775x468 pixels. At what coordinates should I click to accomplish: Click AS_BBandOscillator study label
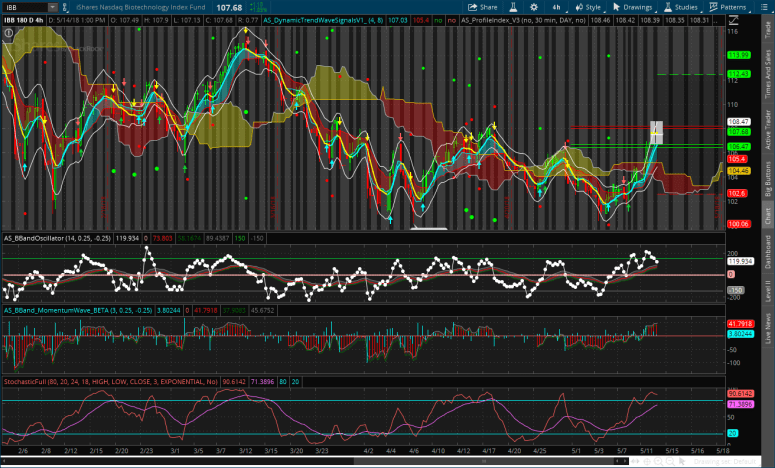click(x=58, y=238)
